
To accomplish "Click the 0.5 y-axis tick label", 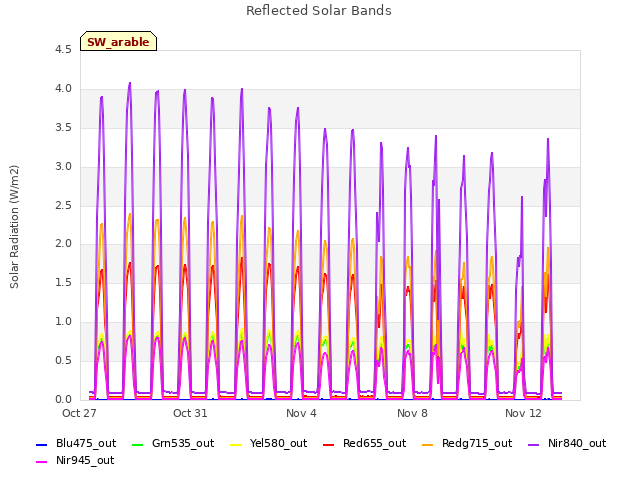I will click(x=63, y=361).
